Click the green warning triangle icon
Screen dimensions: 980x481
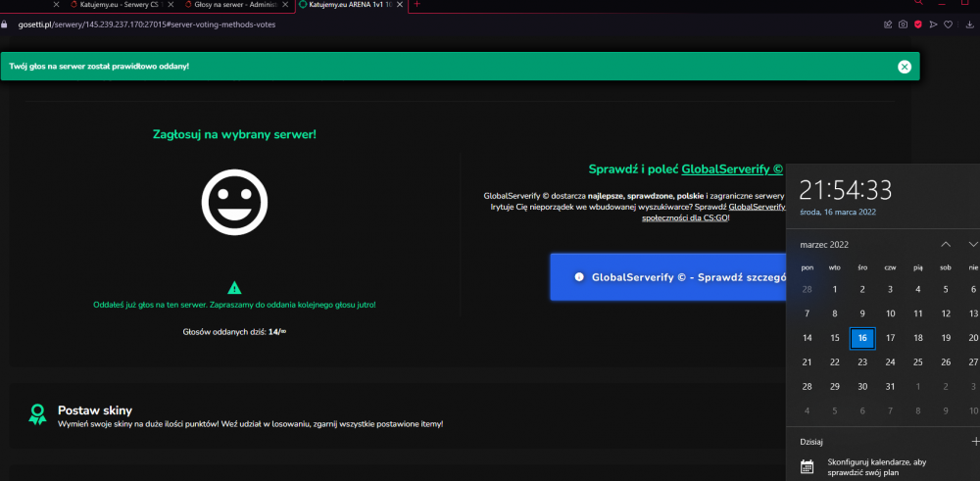tap(234, 288)
